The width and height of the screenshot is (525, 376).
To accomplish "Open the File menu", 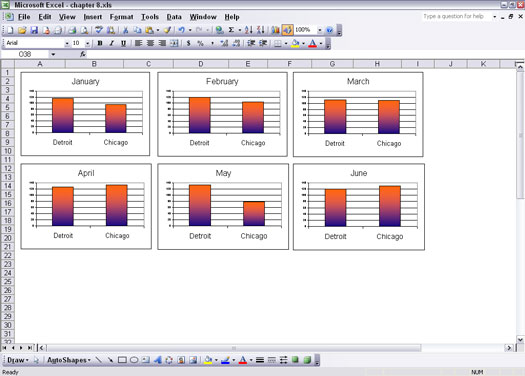I will click(24, 17).
